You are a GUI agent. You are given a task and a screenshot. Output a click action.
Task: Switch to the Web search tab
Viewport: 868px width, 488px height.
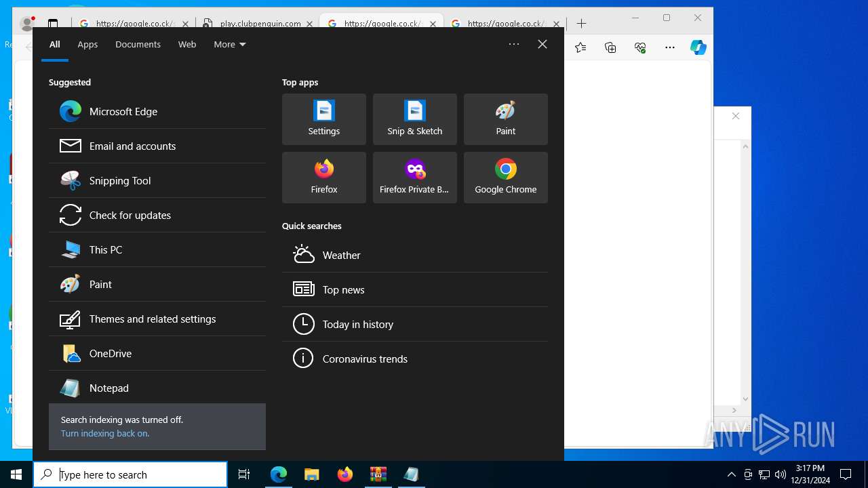[187, 44]
